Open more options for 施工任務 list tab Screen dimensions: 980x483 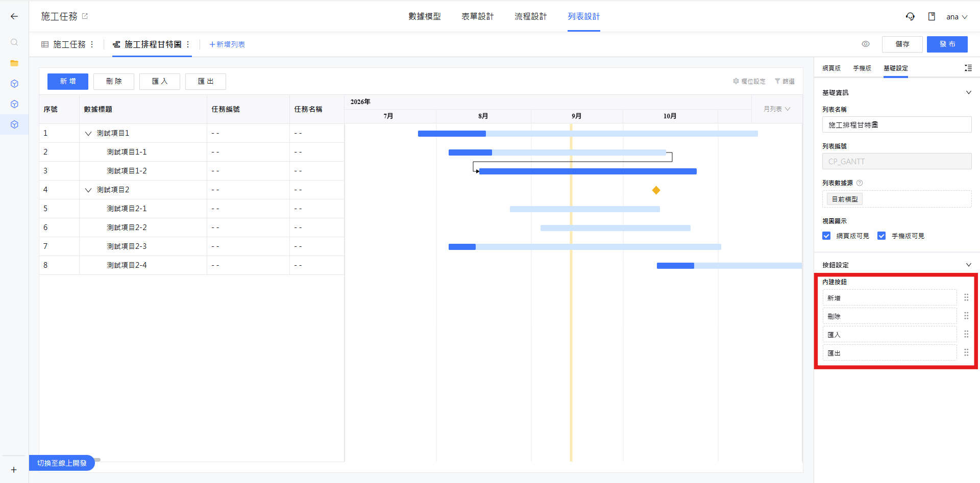[92, 44]
